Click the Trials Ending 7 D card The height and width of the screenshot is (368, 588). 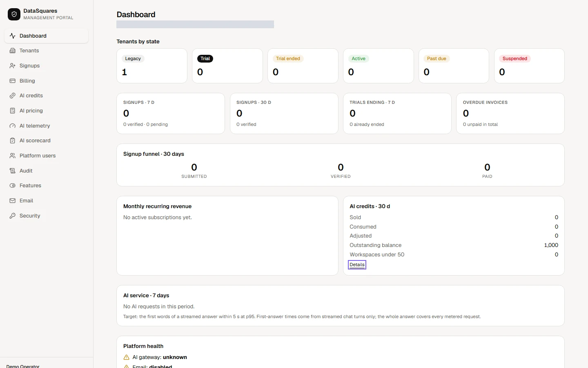point(397,113)
